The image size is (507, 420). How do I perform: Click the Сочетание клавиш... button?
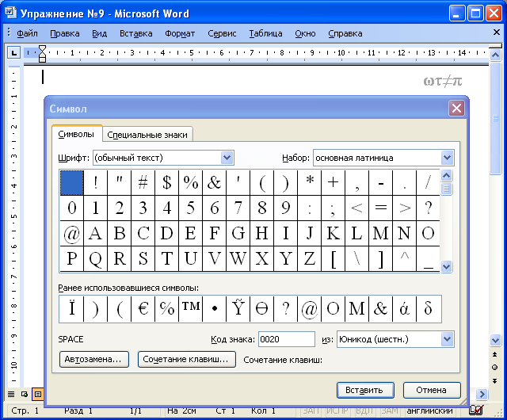pos(187,359)
